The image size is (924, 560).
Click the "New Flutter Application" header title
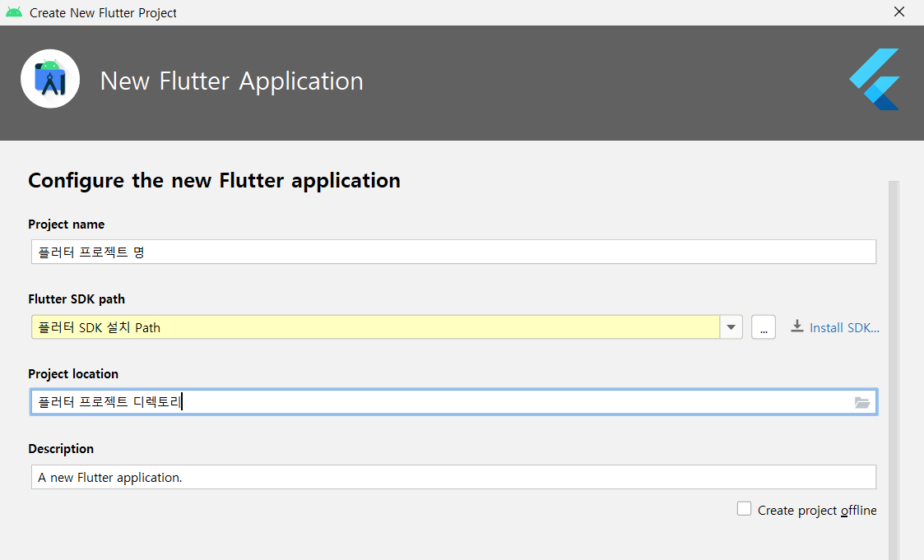(x=231, y=81)
